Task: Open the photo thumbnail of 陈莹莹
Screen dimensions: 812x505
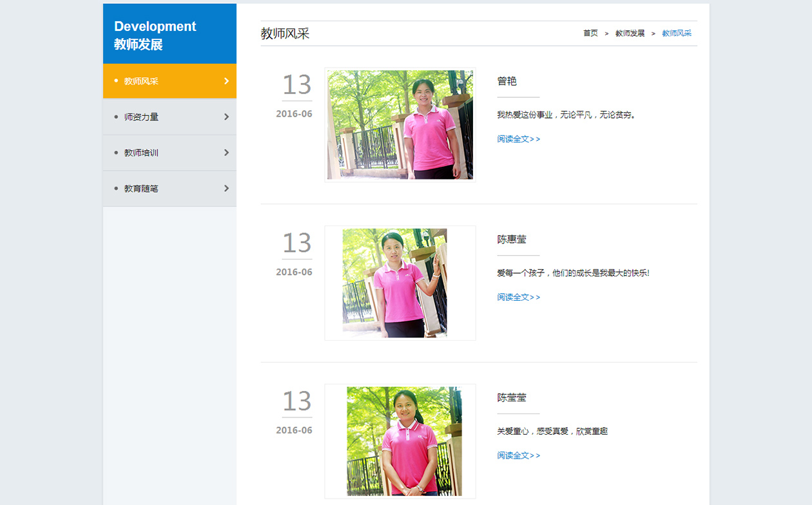Action: tap(400, 441)
